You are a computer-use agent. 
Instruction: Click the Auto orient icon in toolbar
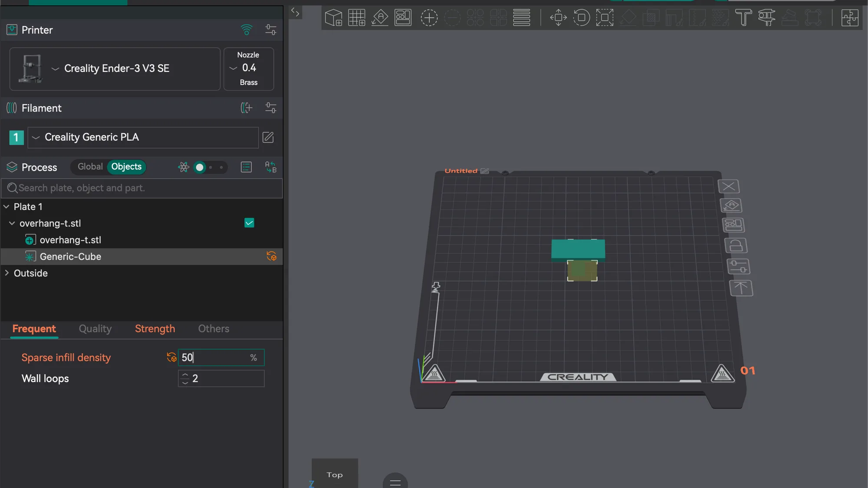click(x=380, y=18)
